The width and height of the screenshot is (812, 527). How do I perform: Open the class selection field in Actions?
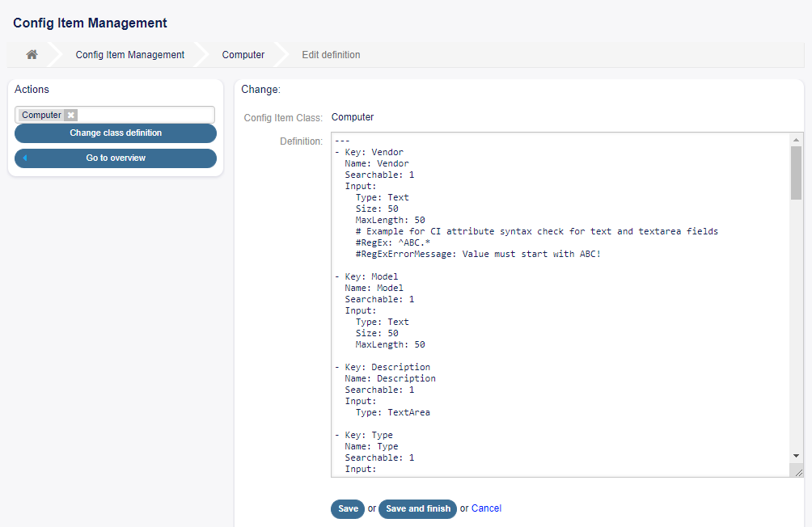click(146, 114)
